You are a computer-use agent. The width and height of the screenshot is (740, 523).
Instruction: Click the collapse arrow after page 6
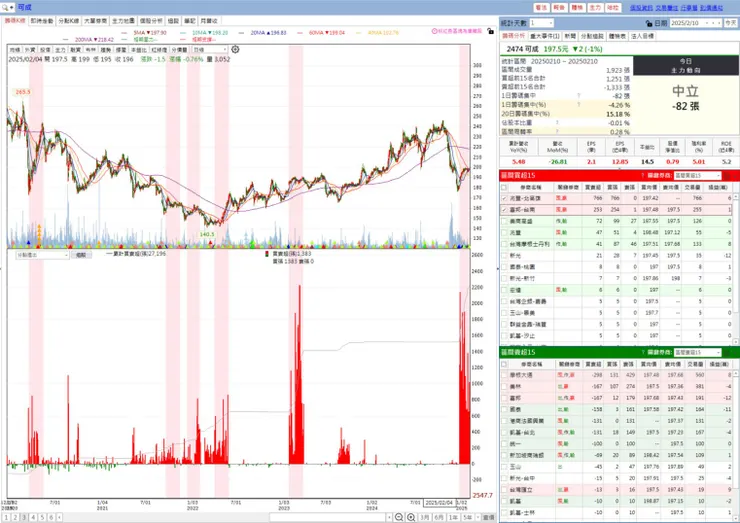(x=59, y=518)
